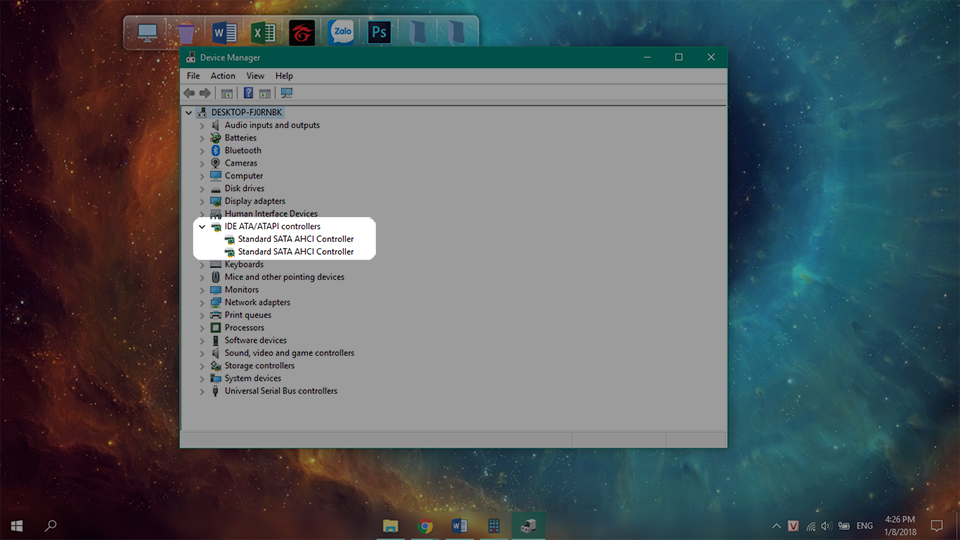Expand the Keyboards category
The image size is (960, 540).
click(202, 265)
